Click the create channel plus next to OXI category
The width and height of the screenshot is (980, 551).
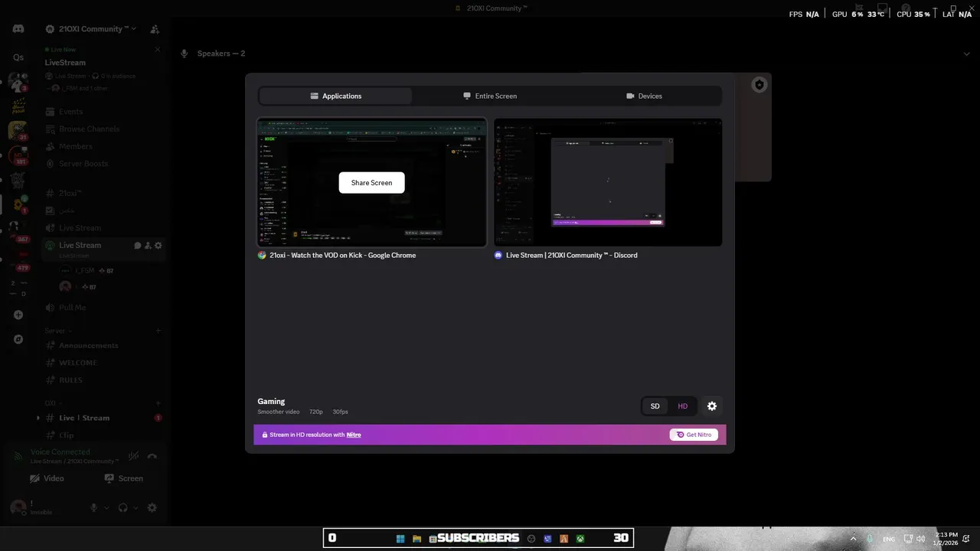click(158, 403)
